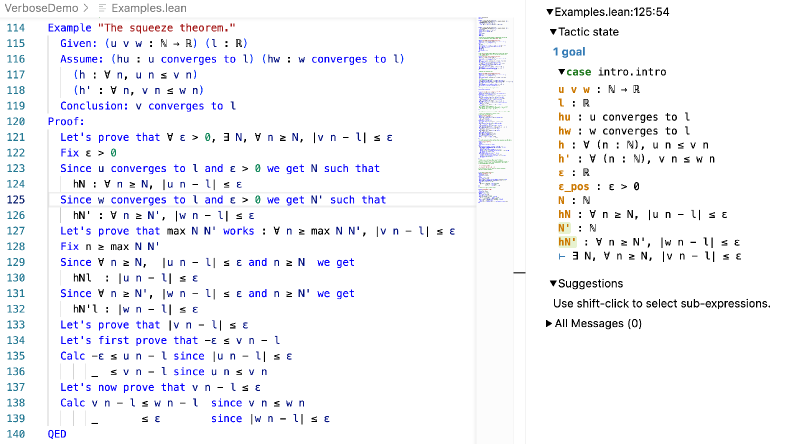Click the editor minimap code overview
The image size is (797, 444).
point(494,109)
